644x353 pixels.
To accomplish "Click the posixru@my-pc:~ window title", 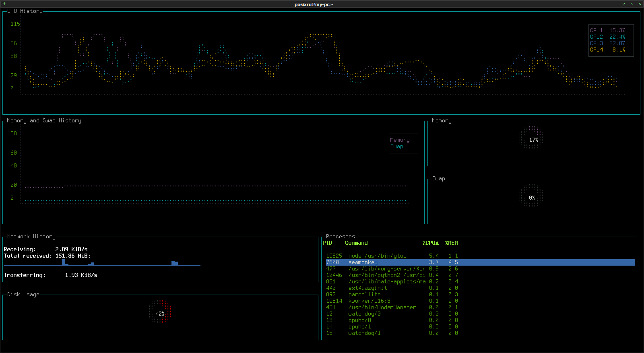I will click(314, 4).
